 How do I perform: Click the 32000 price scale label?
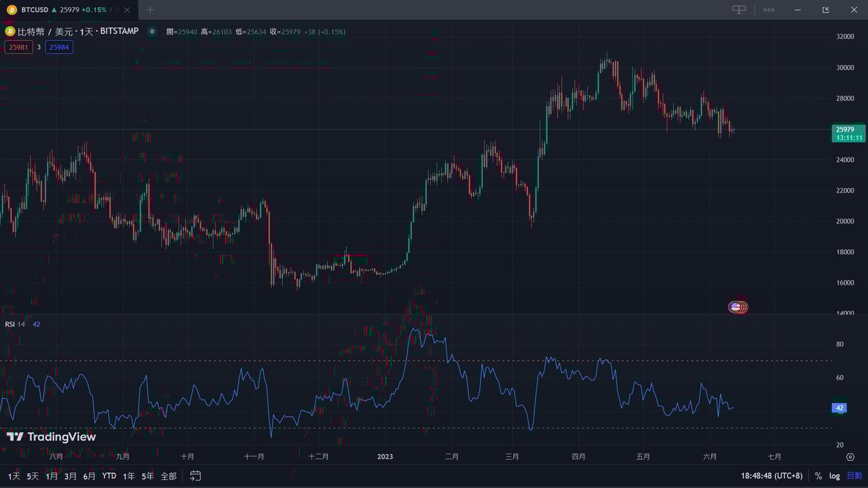pyautogui.click(x=845, y=37)
